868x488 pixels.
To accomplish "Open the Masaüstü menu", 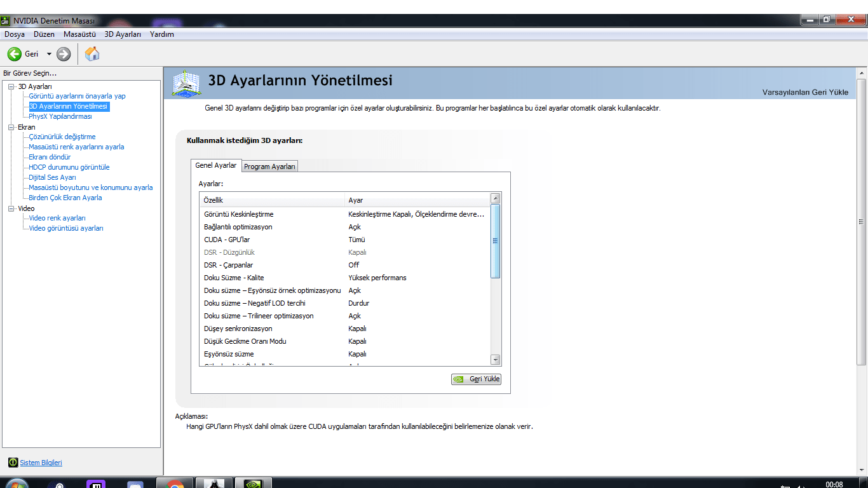I will point(79,34).
